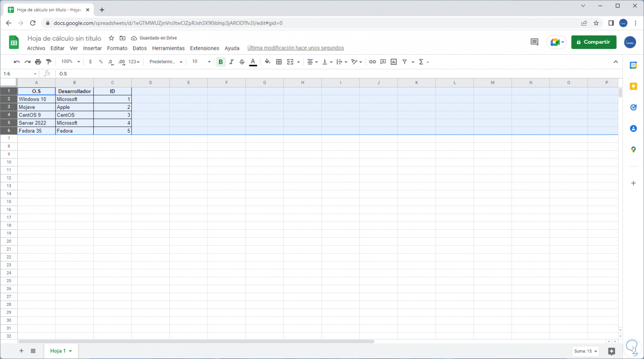Apply percent format to the selection
The height and width of the screenshot is (359, 644).
pos(101,62)
